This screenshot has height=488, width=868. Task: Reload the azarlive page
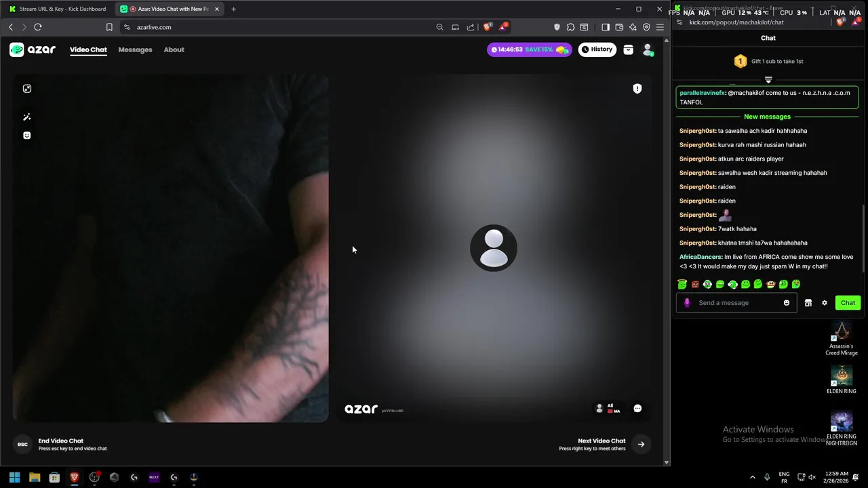click(38, 27)
